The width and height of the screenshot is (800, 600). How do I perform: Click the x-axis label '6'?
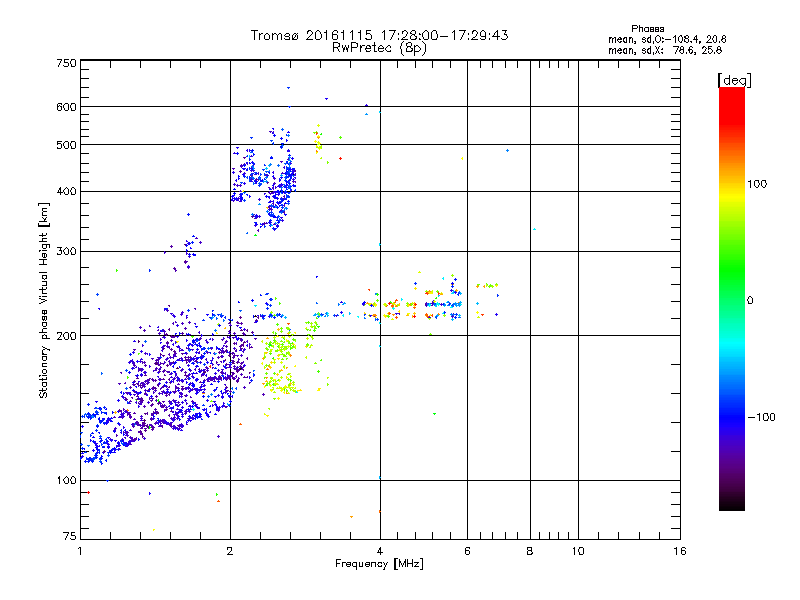(467, 551)
